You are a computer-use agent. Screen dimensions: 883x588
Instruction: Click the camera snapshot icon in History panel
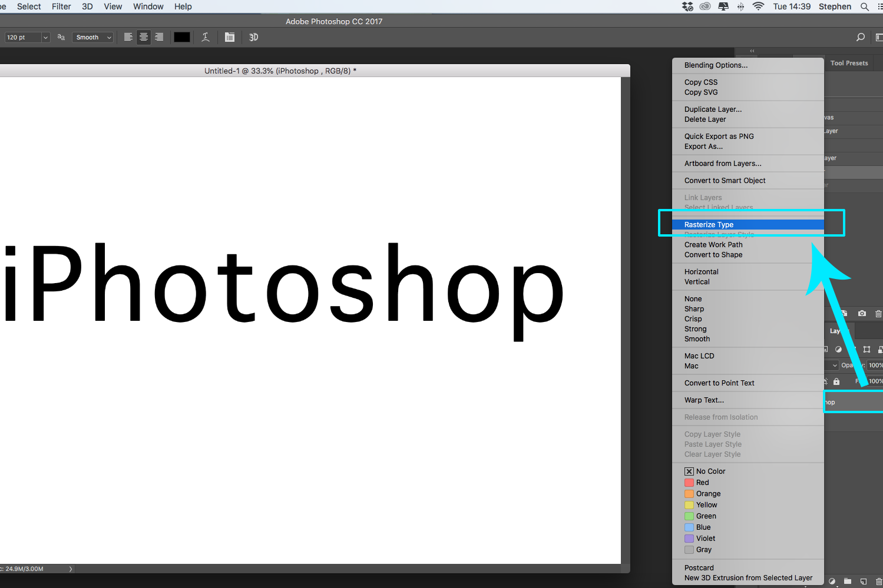pos(862,314)
